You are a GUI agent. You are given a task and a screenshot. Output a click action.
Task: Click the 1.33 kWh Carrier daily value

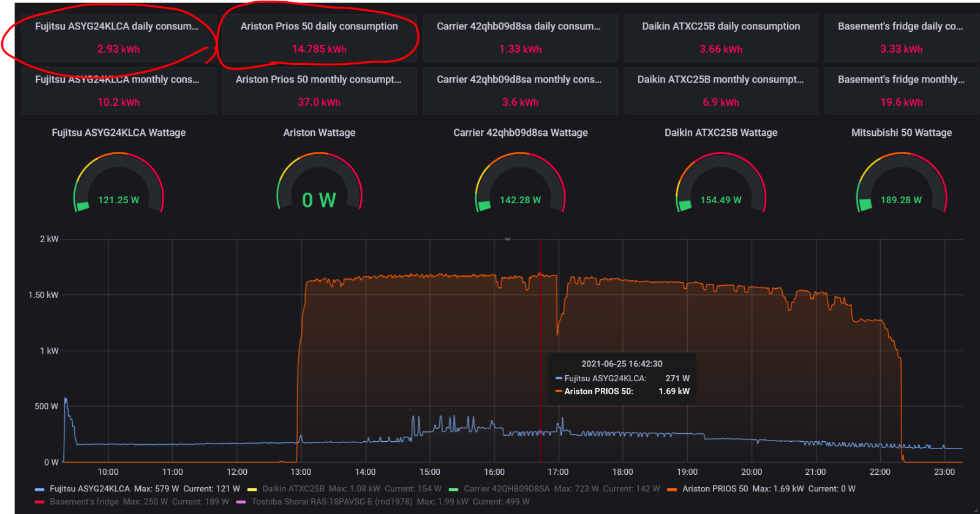(520, 49)
